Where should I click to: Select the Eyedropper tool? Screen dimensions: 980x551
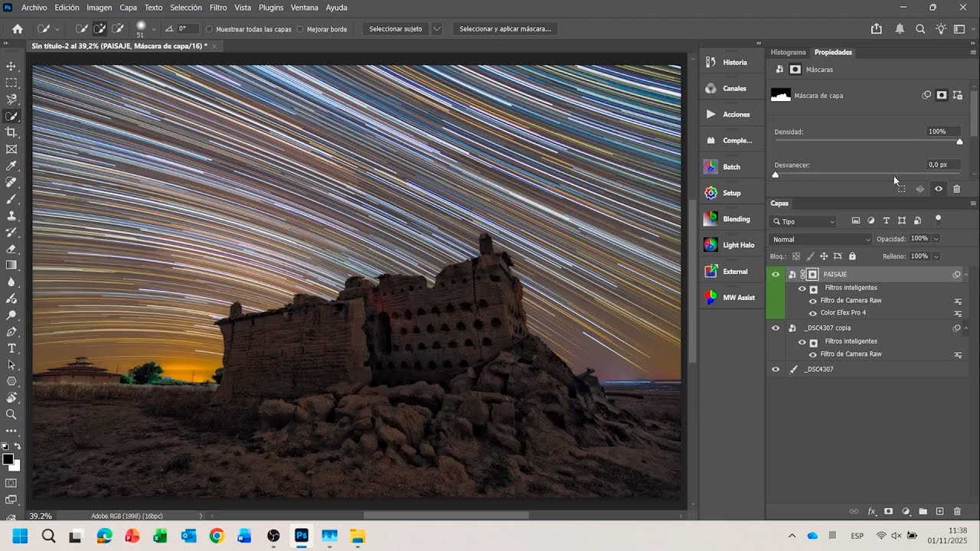coord(11,166)
